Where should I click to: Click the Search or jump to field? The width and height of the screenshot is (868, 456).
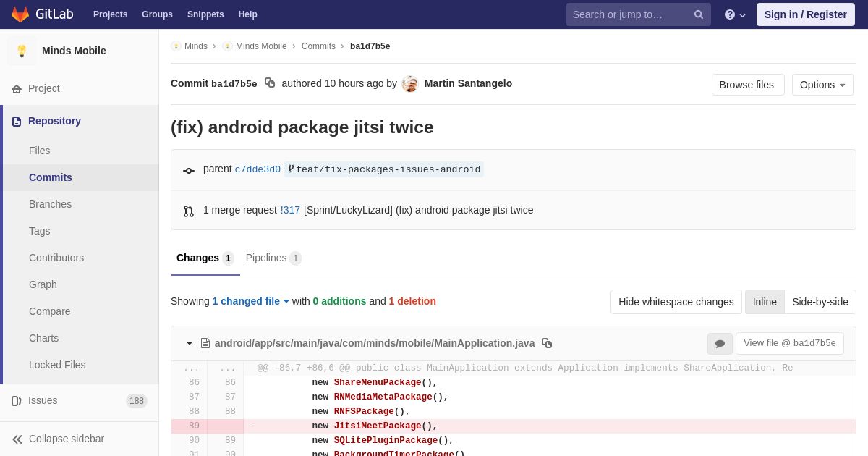coord(629,14)
